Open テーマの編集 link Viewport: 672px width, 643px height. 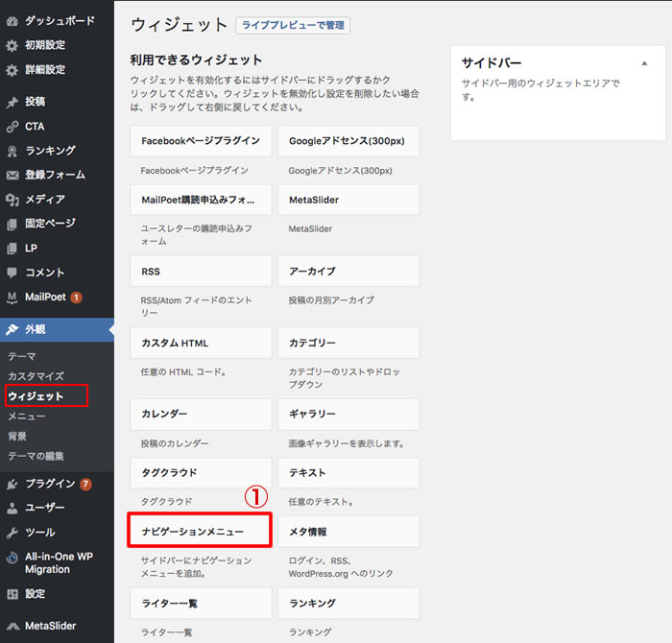tap(36, 456)
